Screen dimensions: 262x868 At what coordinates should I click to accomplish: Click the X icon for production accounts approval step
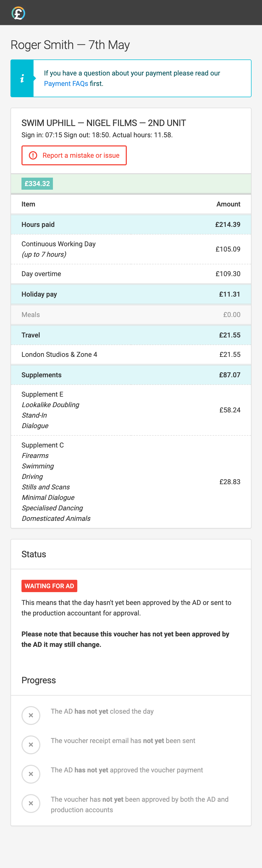[31, 803]
